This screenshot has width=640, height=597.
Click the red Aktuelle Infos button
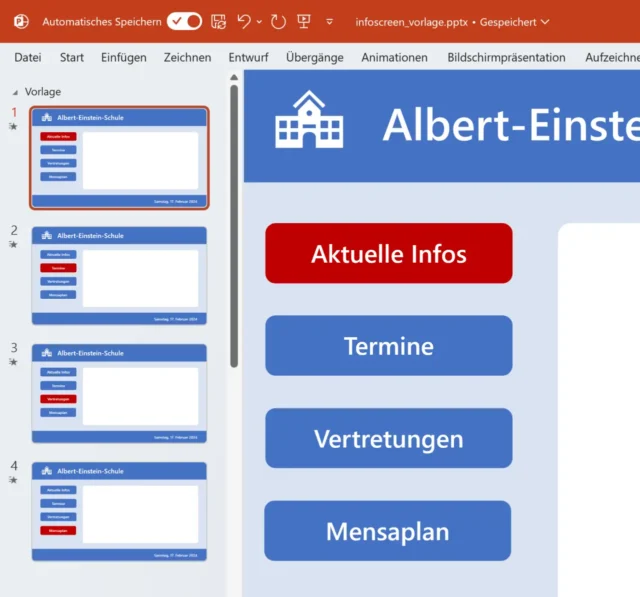[x=388, y=253]
